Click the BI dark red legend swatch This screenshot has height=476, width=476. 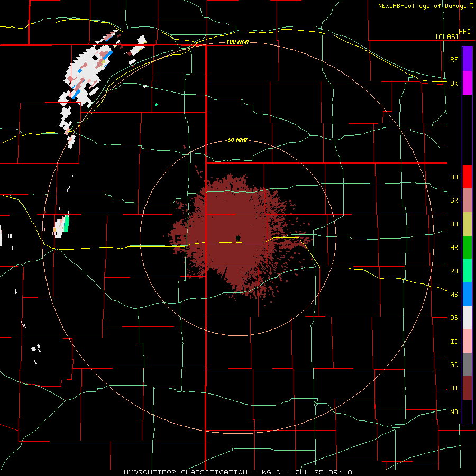pyautogui.click(x=467, y=388)
